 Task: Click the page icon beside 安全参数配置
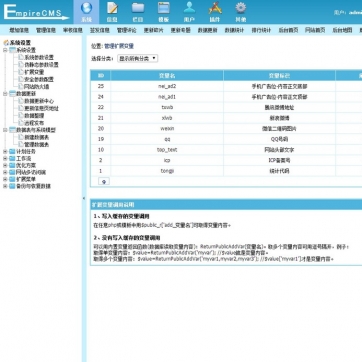(21, 79)
